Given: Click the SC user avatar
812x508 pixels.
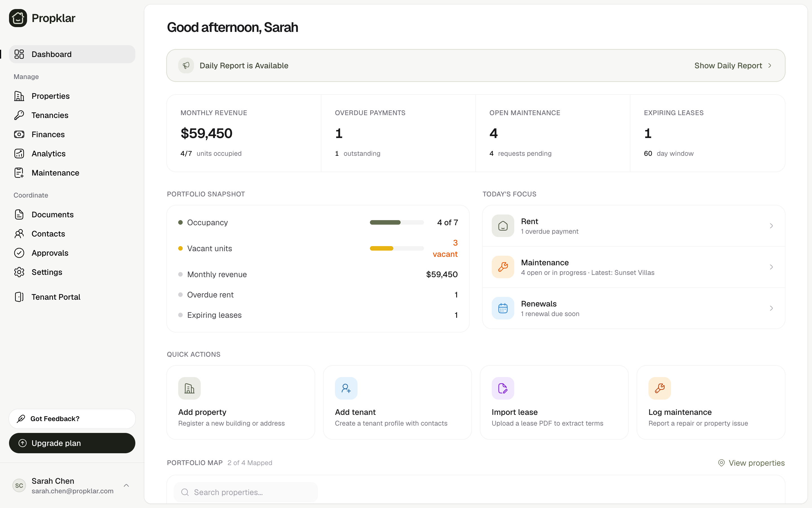Looking at the screenshot, I should (x=19, y=485).
